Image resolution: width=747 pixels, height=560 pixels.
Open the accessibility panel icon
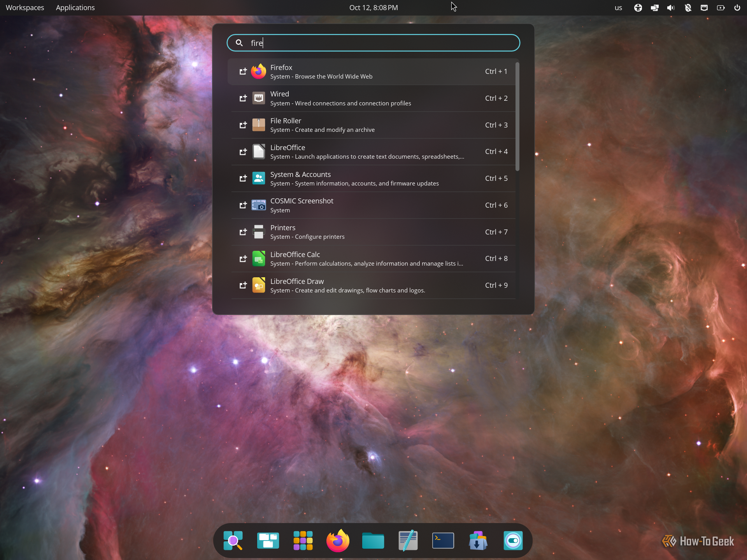point(638,8)
